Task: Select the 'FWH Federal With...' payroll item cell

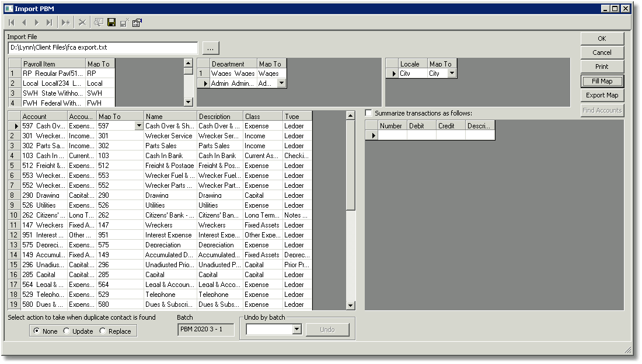Action: (53, 103)
